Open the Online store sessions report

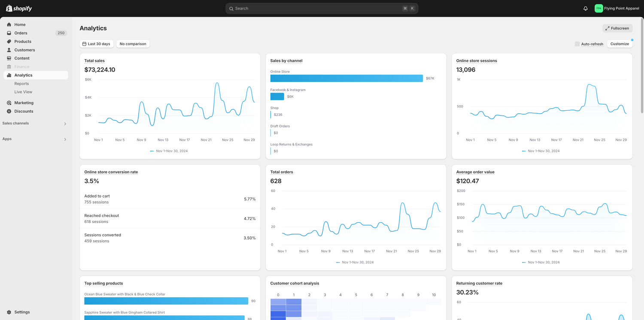[477, 61]
